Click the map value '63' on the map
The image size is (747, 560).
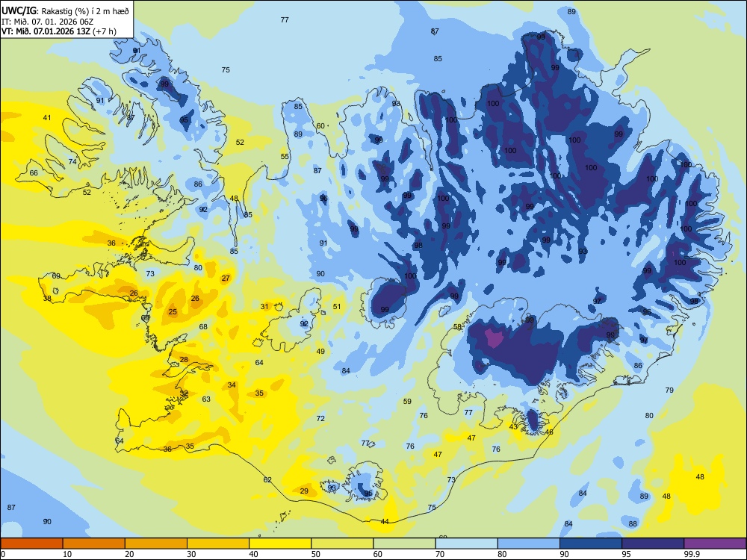206,399
